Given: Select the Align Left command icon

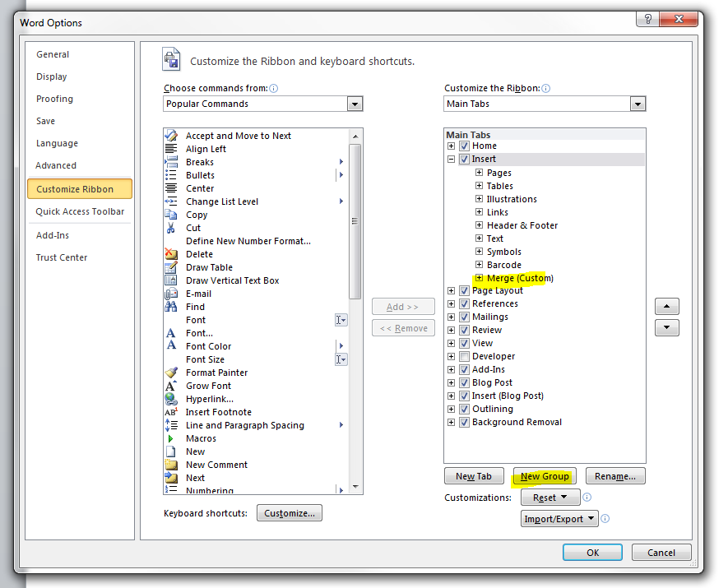Looking at the screenshot, I should (171, 149).
